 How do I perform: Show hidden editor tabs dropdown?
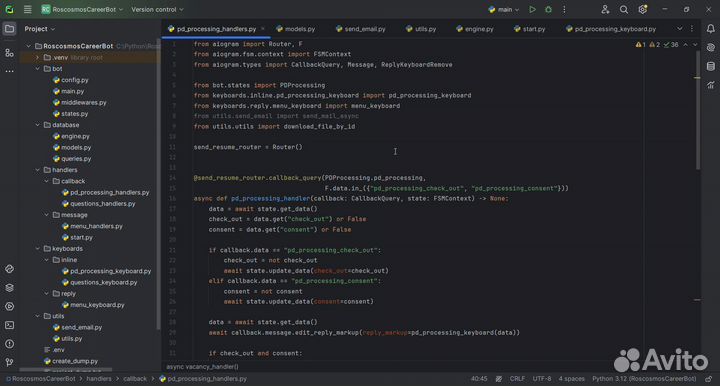click(x=680, y=28)
